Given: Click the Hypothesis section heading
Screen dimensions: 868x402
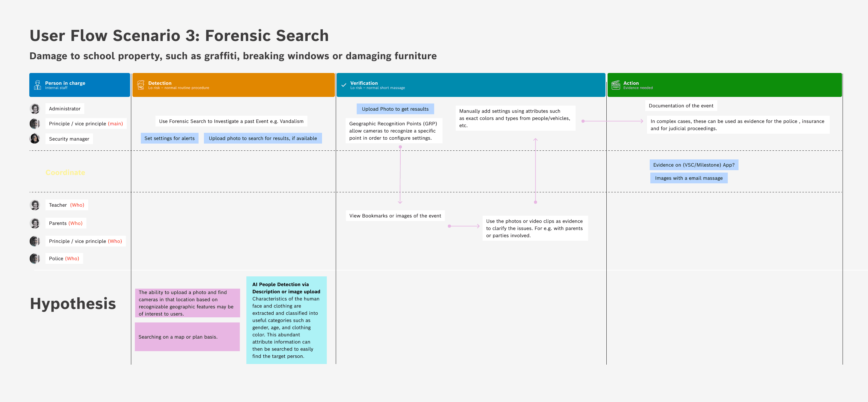Looking at the screenshot, I should (73, 303).
